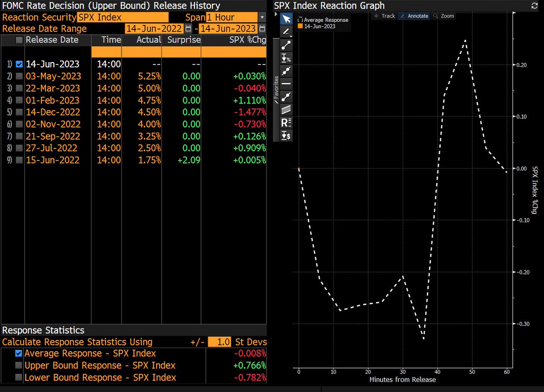
Task: Select the 14-Dec-2022 release date
Action: point(53,112)
